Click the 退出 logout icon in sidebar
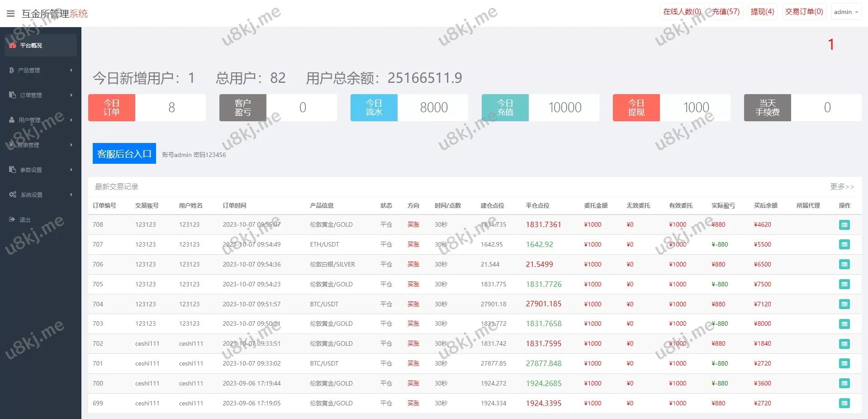The image size is (868, 419). point(12,219)
